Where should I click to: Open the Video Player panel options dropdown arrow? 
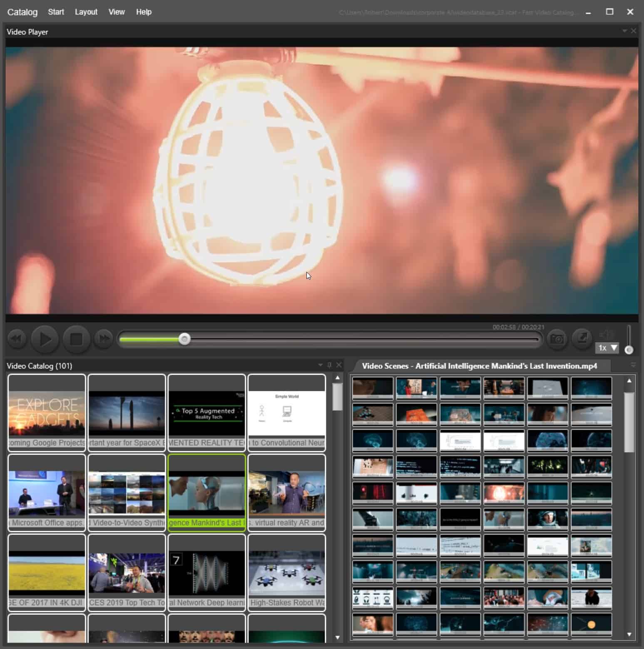pos(624,31)
